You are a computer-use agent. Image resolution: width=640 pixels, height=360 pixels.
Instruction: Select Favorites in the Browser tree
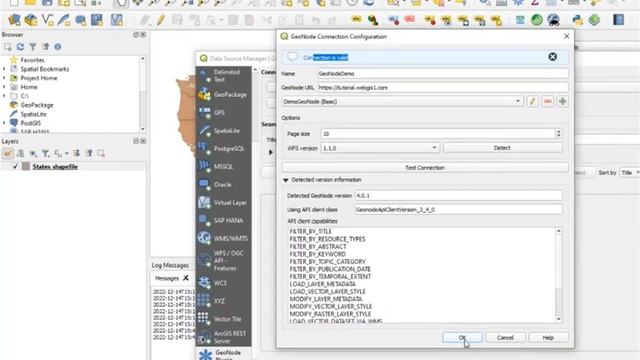pos(32,60)
